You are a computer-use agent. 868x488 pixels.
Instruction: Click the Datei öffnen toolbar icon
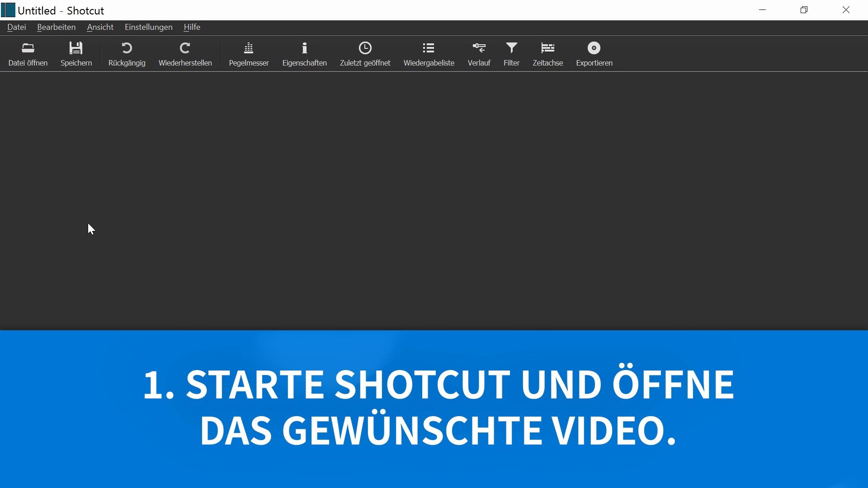coord(28,54)
